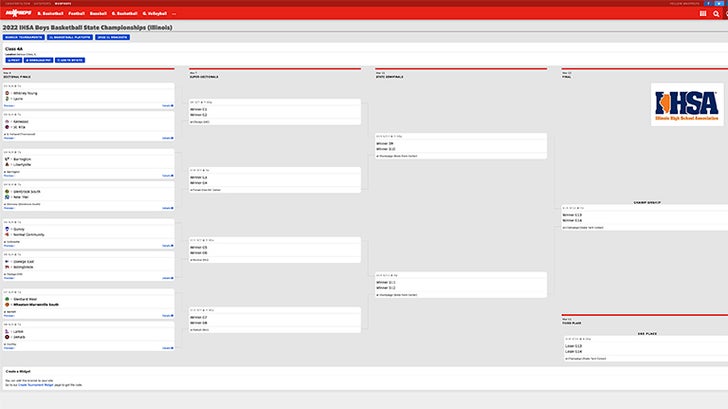The image size is (728, 409).
Task: Open the grid menu icon in header
Action: (703, 13)
